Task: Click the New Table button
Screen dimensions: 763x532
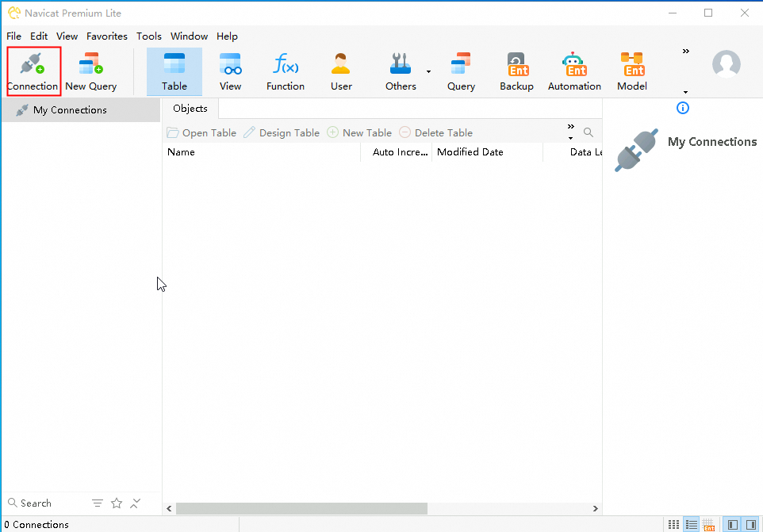Action: (359, 132)
